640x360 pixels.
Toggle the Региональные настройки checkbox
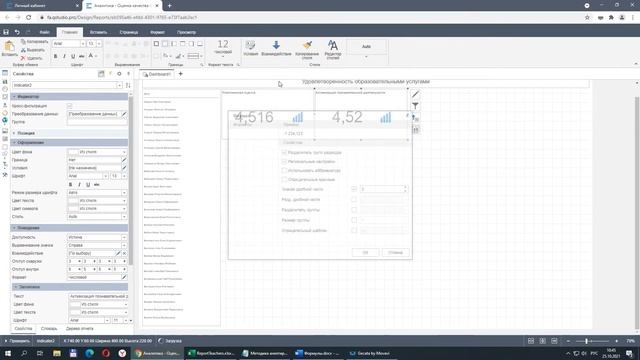pyautogui.click(x=284, y=161)
